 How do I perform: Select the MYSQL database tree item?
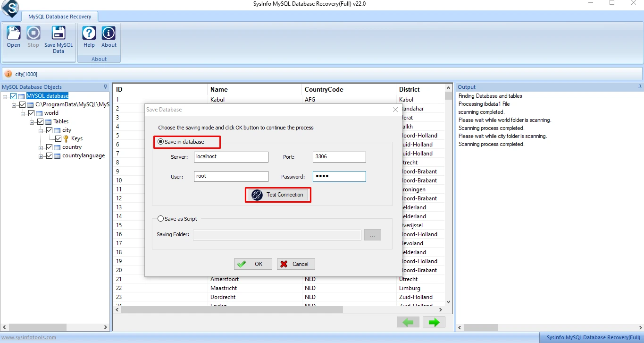click(x=47, y=95)
